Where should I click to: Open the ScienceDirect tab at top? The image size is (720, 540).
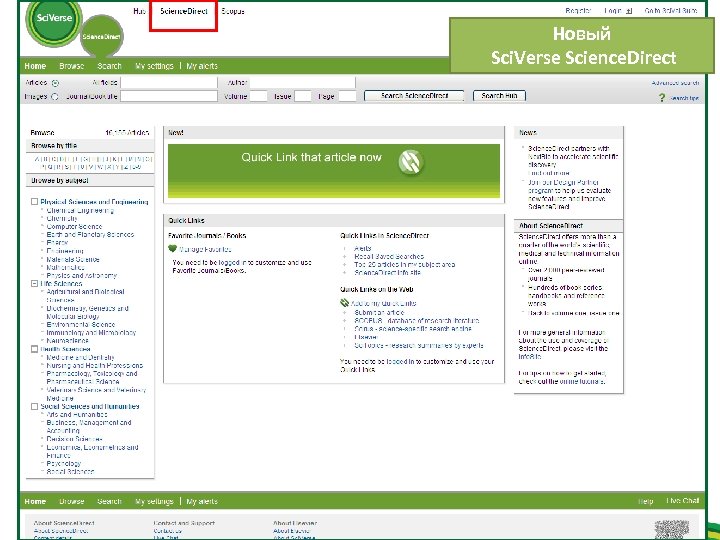pos(184,11)
